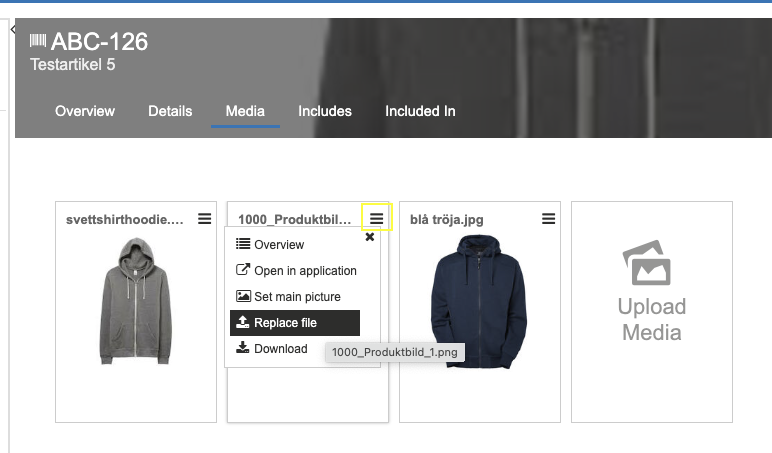Select Replace file option
This screenshot has height=453, width=772.
[x=295, y=323]
